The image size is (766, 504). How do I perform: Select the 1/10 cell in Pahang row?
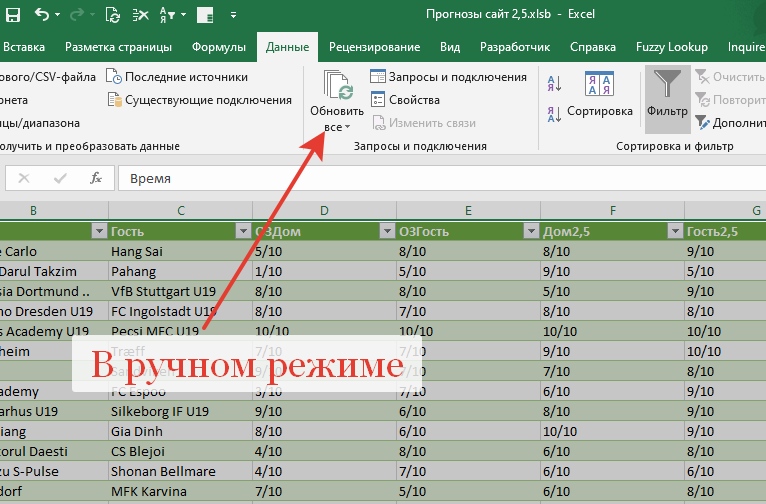click(x=324, y=271)
